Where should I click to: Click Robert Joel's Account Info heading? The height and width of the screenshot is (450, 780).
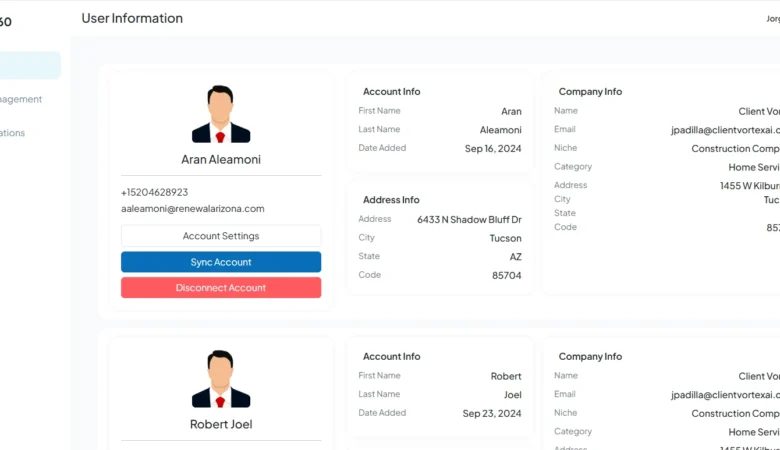point(391,357)
